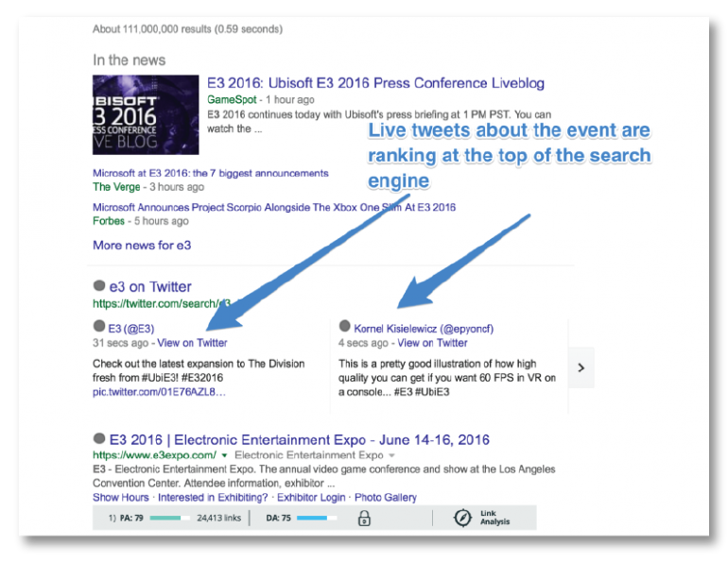Click The Verge source name
The height and width of the screenshot is (563, 728).
pyautogui.click(x=116, y=187)
